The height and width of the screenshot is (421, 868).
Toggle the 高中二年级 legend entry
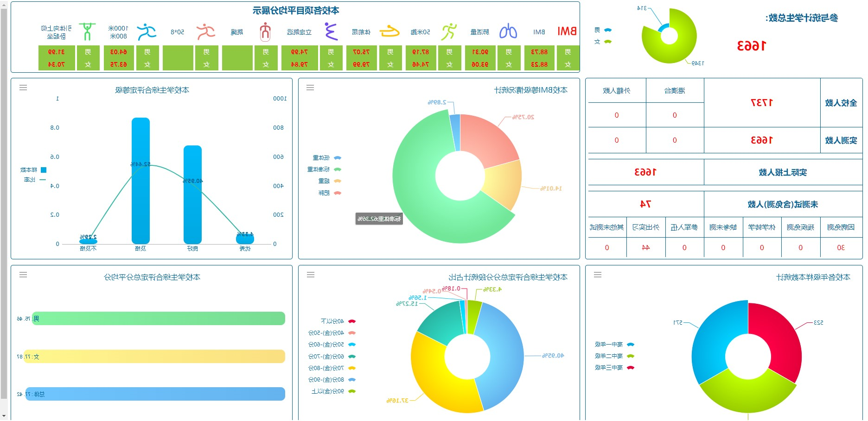tap(614, 356)
